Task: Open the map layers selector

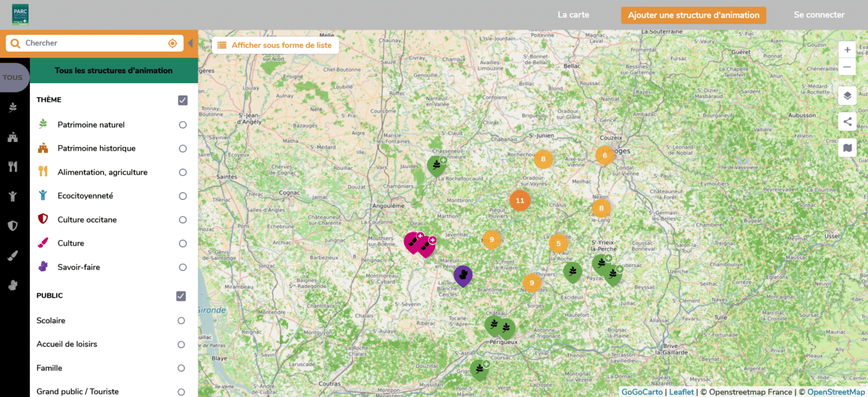Action: (x=848, y=96)
